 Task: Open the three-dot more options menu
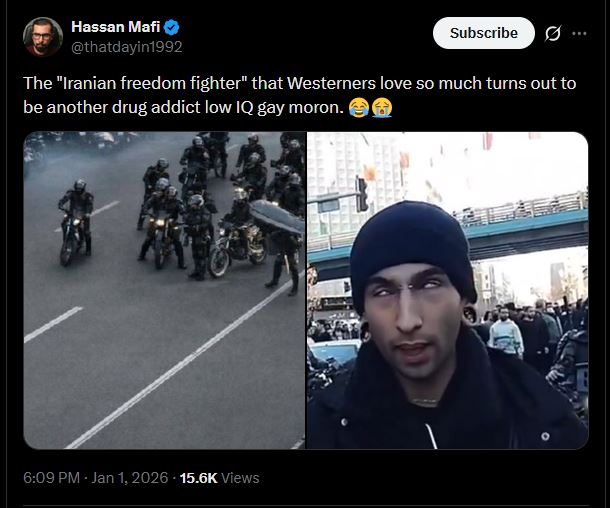[x=579, y=33]
